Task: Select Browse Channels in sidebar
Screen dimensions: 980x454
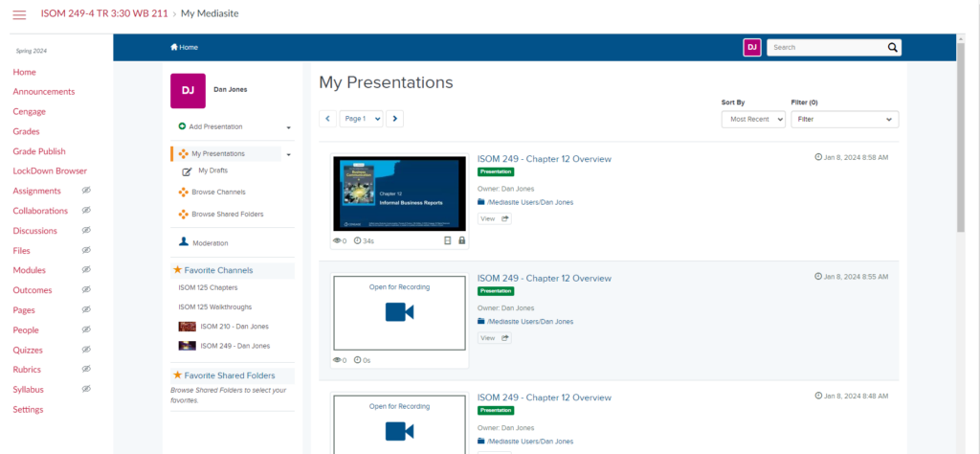Action: pos(218,192)
